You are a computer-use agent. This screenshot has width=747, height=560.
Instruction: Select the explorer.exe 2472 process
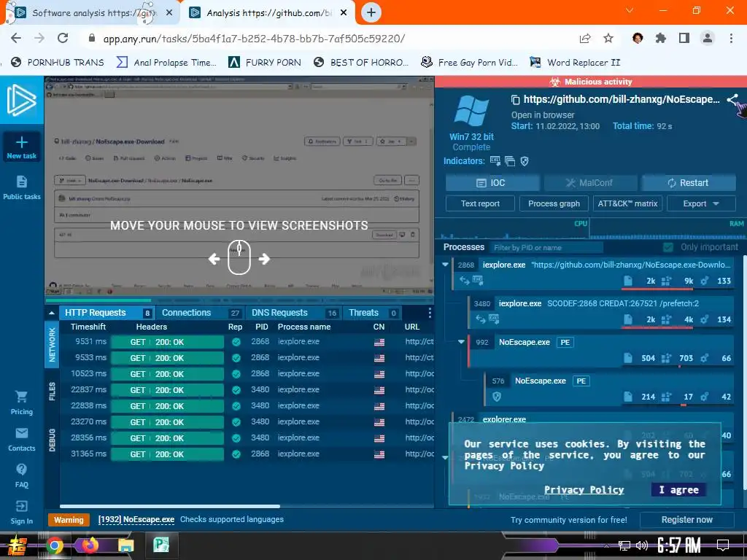[592, 419]
